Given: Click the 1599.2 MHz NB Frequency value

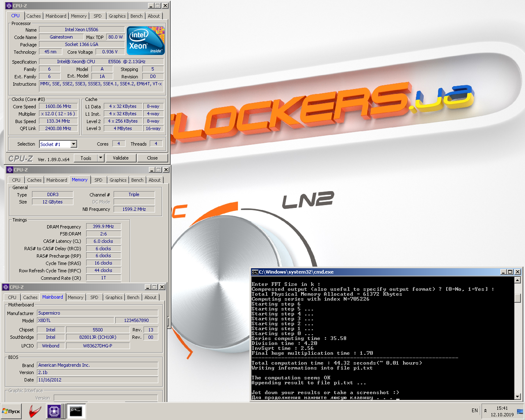Looking at the screenshot, I should [134, 209].
